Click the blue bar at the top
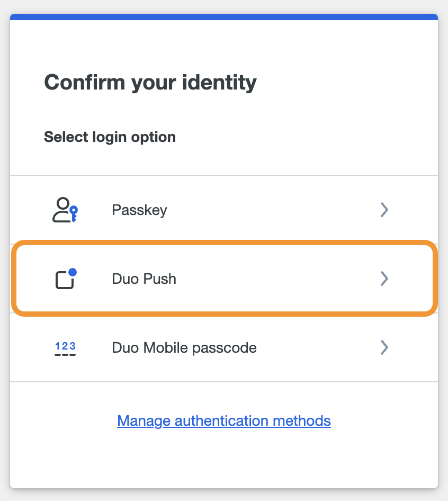This screenshot has width=448, height=501. click(x=223, y=17)
